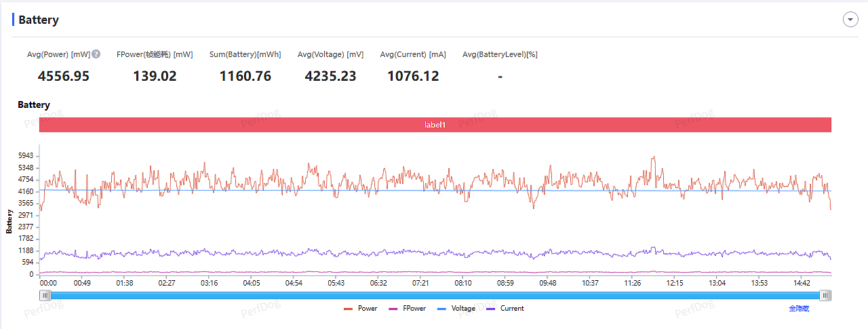Click the Avg(Current) value 1076.12
The image size is (868, 329).
click(x=413, y=76)
